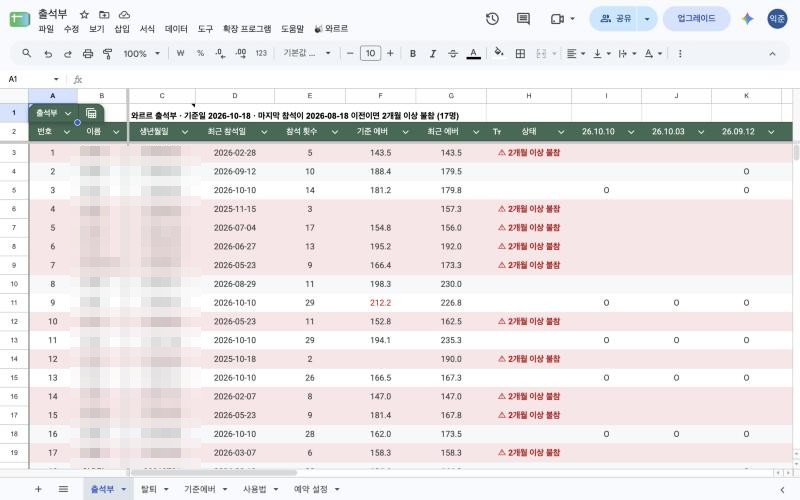Viewport: 800px width, 500px height.
Task: Add a new sheet with plus
Action: (x=38, y=489)
